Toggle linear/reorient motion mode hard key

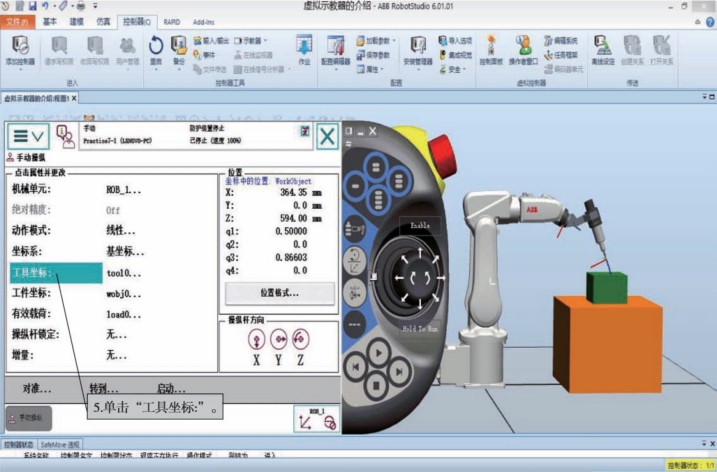[354, 261]
